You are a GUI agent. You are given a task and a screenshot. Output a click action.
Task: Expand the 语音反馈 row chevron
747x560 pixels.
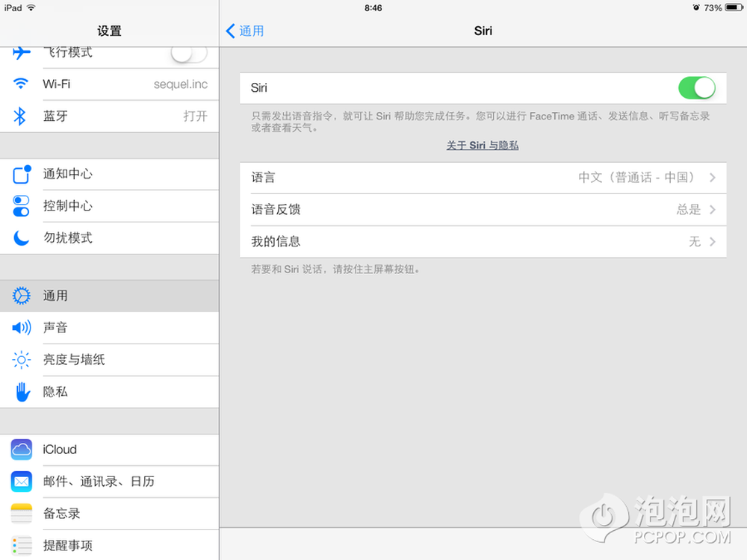point(713,210)
